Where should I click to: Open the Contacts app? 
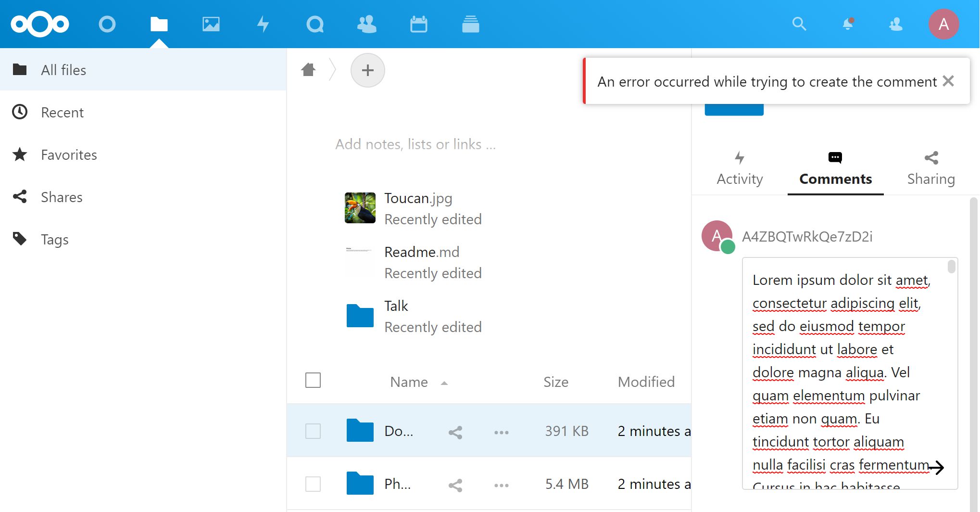coord(366,23)
